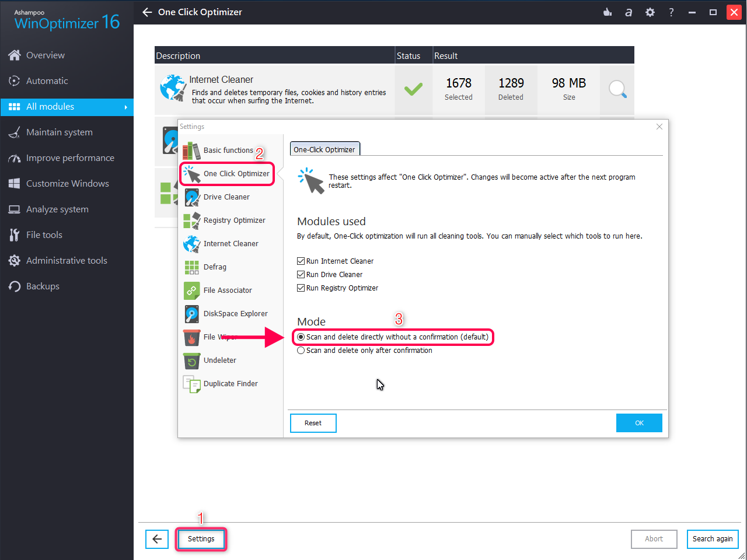Open help via the question mark icon
Viewport: 747px width, 560px height.
pos(671,12)
